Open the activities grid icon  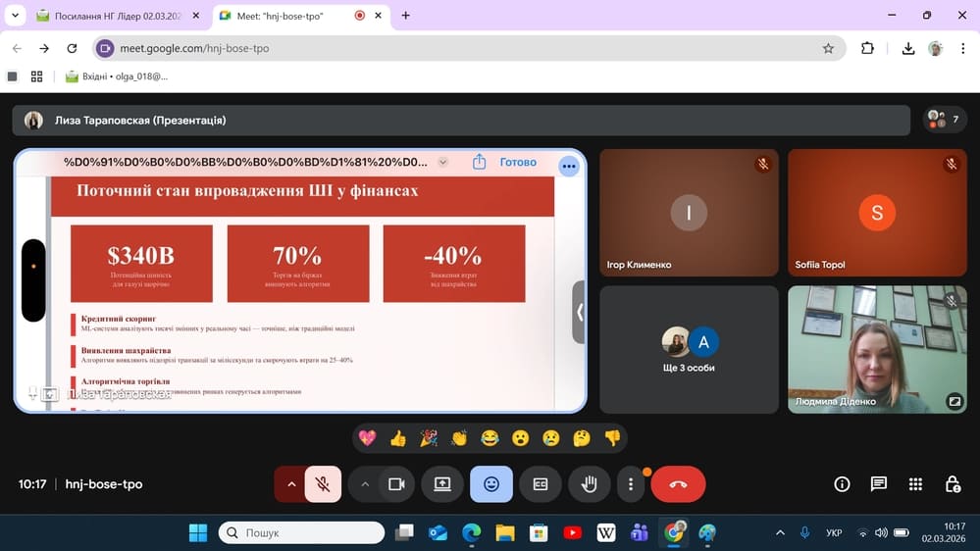(x=915, y=484)
